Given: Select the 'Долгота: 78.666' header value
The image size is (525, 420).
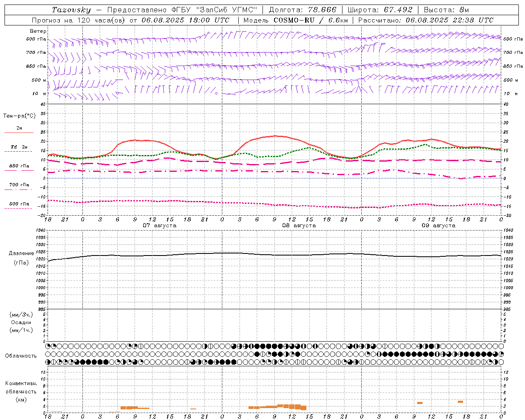Looking at the screenshot, I should point(302,10).
